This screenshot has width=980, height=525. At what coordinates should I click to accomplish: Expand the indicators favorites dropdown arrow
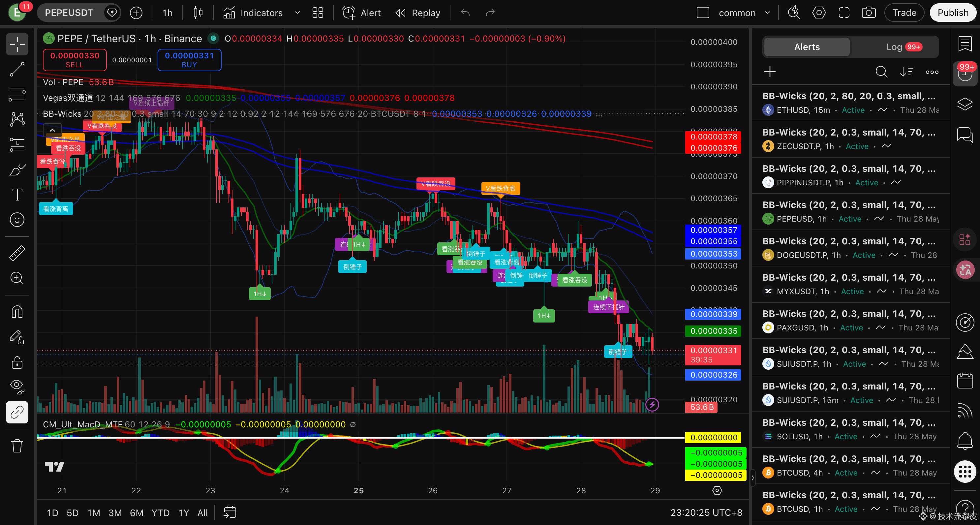pyautogui.click(x=297, y=13)
